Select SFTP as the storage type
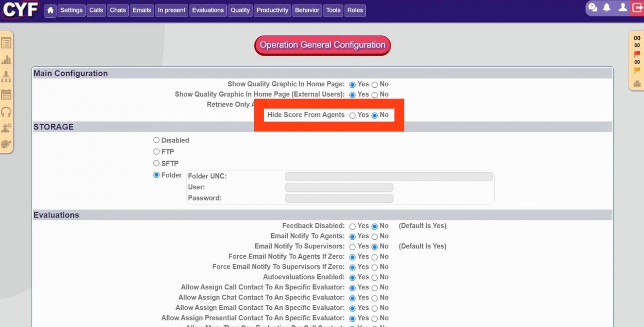 click(x=156, y=163)
